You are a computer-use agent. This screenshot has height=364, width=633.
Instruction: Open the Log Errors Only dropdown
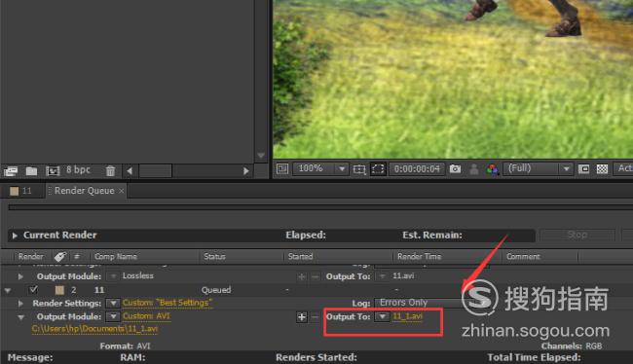point(432,303)
